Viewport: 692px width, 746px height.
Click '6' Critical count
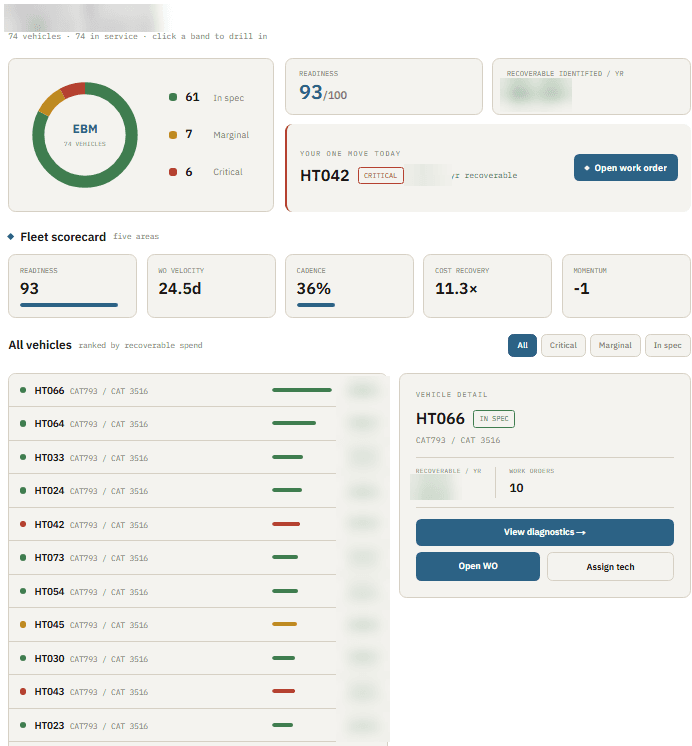pyautogui.click(x=189, y=172)
